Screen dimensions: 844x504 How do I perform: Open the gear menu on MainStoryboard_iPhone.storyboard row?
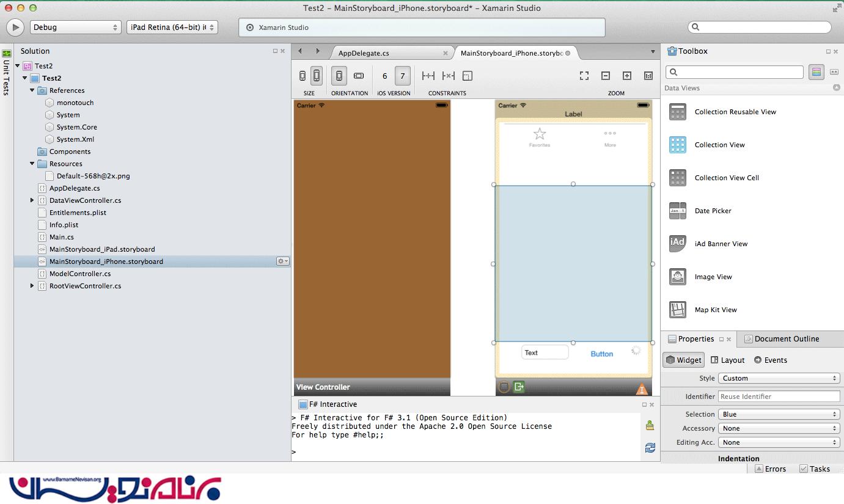click(x=282, y=261)
